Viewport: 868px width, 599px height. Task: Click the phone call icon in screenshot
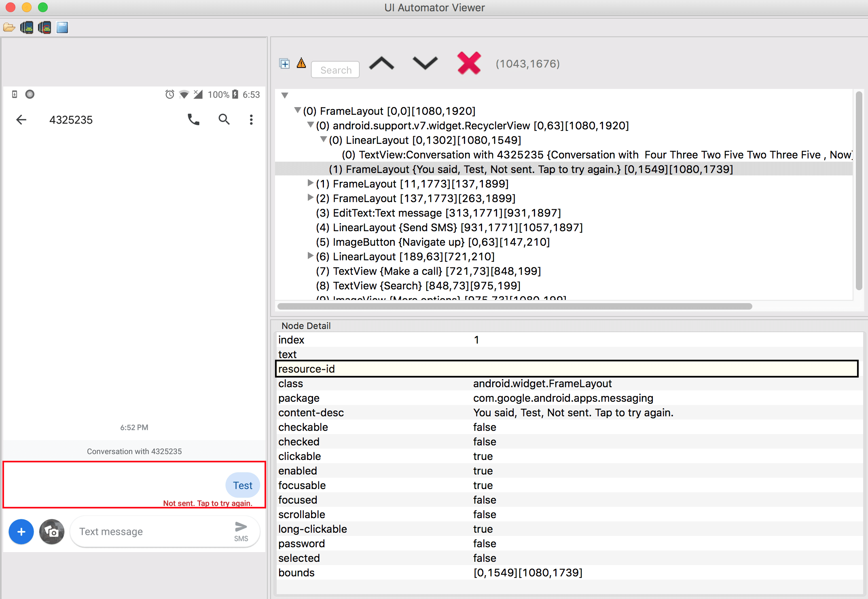click(193, 119)
